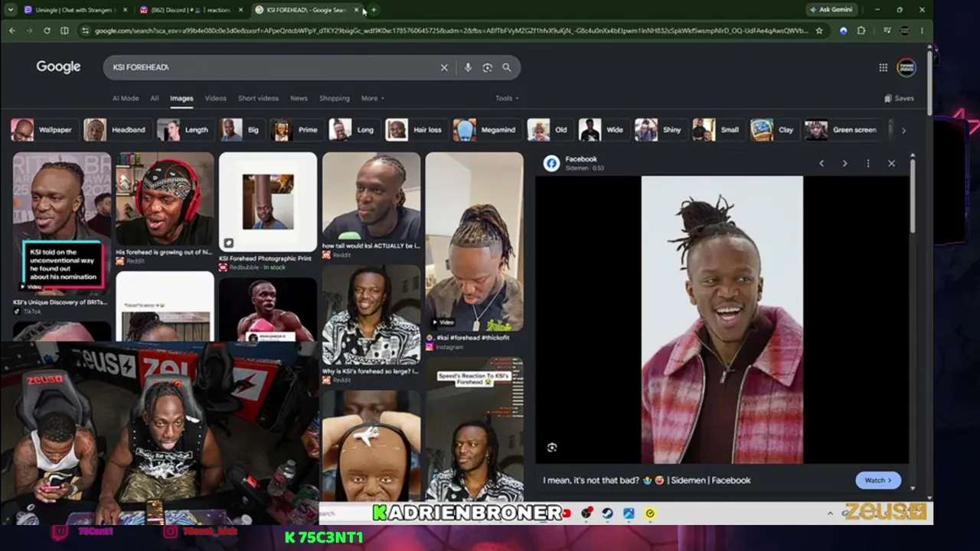Bookmark this page with the star icon

tap(819, 31)
